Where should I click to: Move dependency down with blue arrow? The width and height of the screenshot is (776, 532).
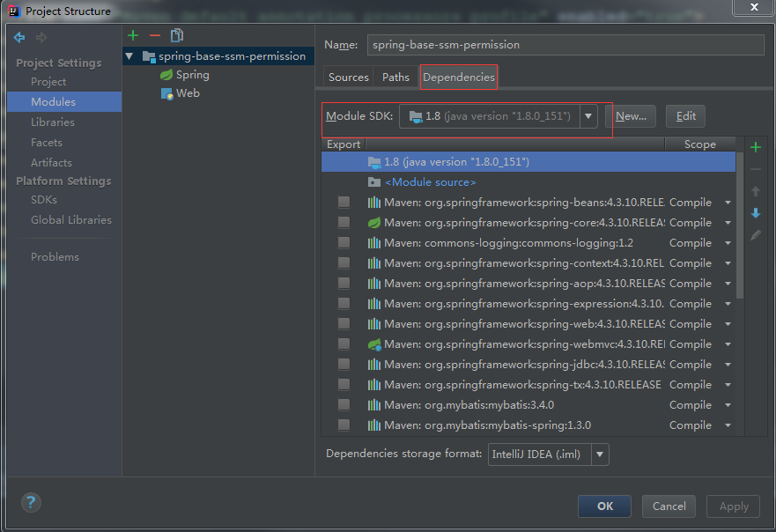tap(756, 213)
